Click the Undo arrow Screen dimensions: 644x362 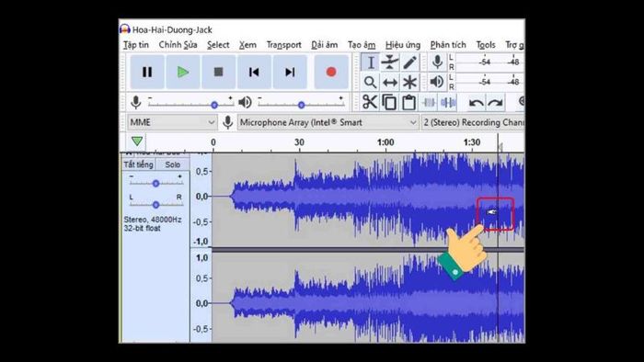pos(476,103)
